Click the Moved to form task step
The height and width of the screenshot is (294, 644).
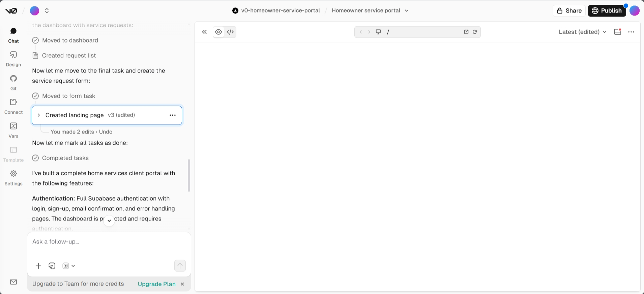(x=64, y=96)
